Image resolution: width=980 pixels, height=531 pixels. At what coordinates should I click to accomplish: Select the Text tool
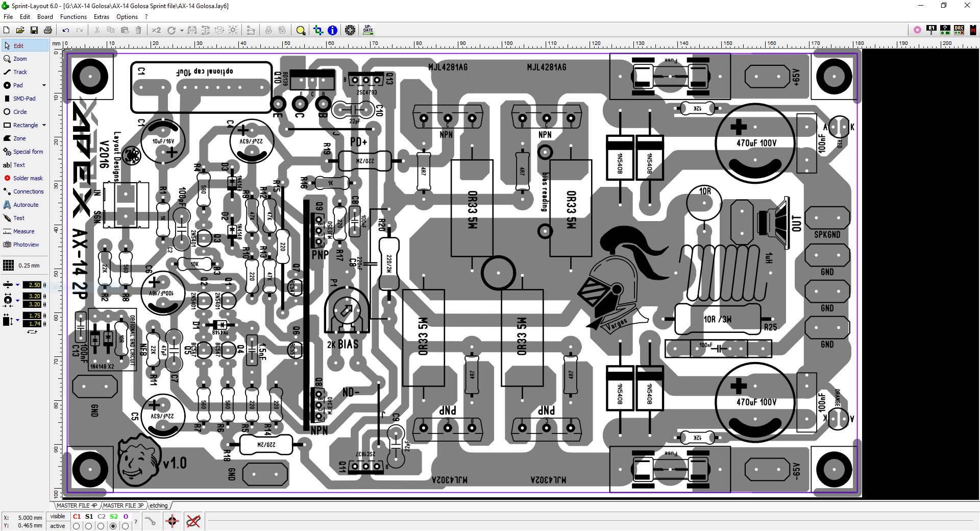[x=24, y=165]
